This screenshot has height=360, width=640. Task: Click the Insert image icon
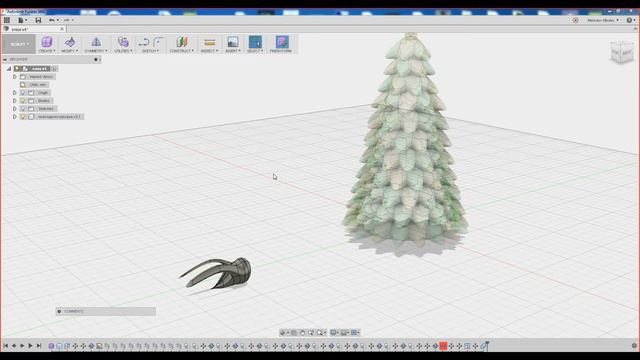pos(233,42)
